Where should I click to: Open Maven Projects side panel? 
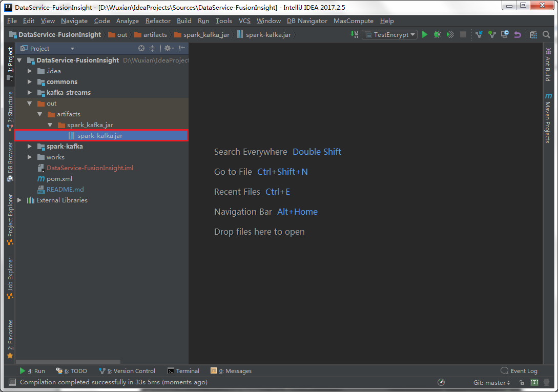(x=548, y=118)
